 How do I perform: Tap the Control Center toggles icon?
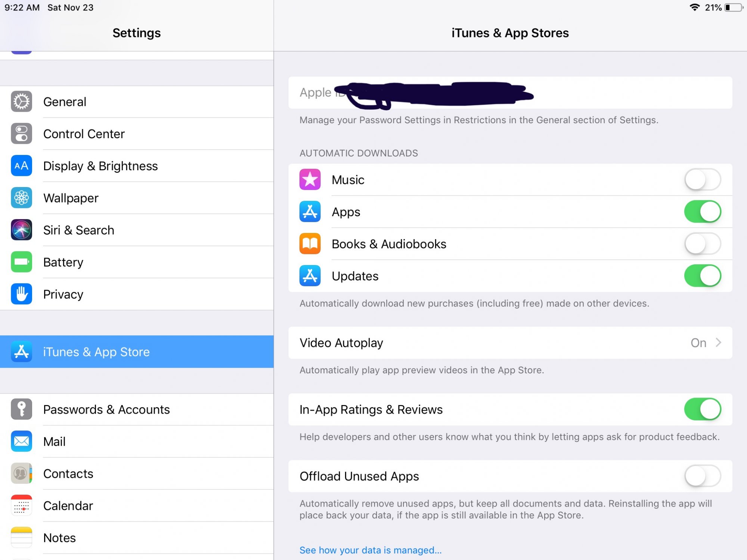pos(21,134)
